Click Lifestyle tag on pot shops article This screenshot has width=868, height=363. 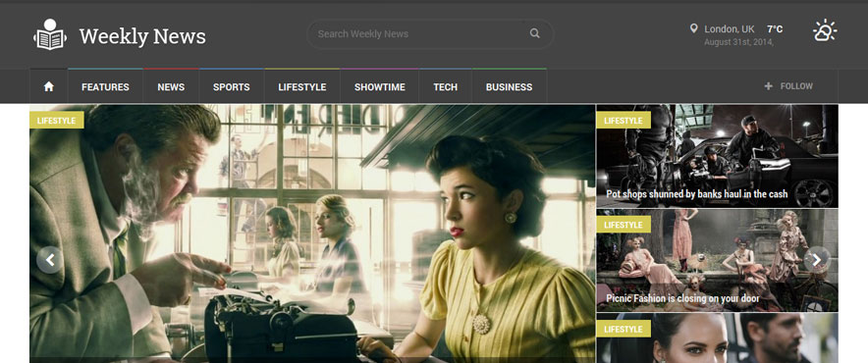click(624, 120)
